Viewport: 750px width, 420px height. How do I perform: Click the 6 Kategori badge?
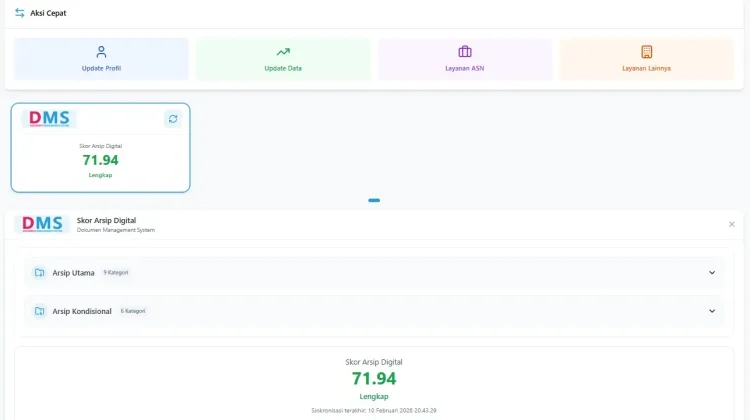(x=132, y=311)
